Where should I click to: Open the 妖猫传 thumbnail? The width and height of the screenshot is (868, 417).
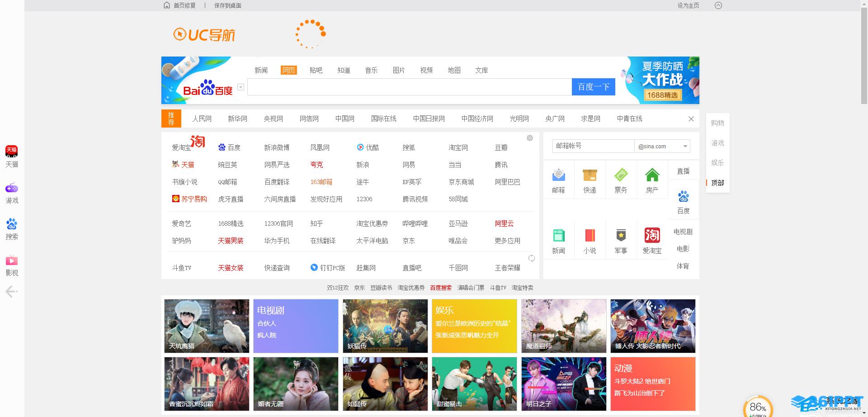[x=385, y=326]
